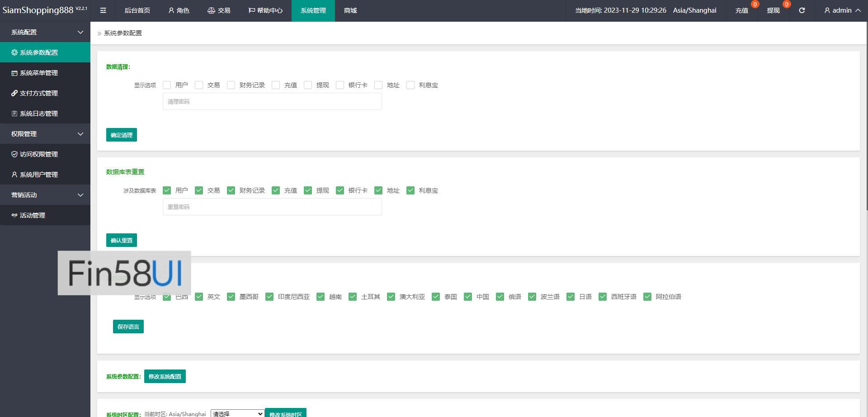Focus the 清理密码 input field

pyautogui.click(x=272, y=102)
